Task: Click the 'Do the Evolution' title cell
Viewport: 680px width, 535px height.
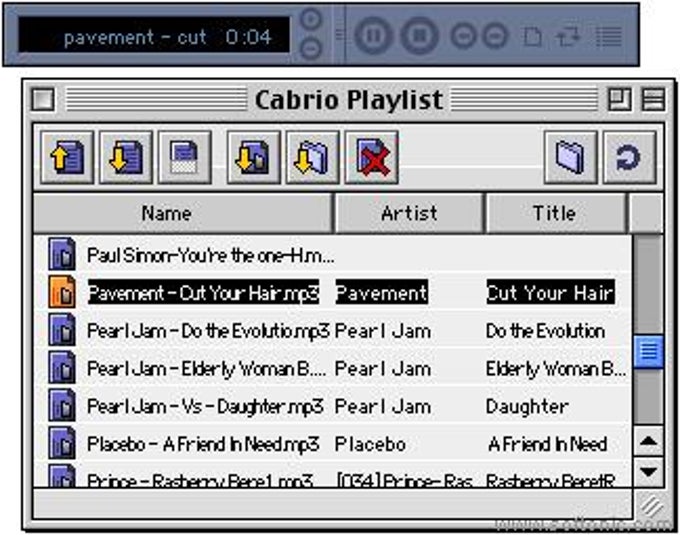Action: (x=546, y=331)
